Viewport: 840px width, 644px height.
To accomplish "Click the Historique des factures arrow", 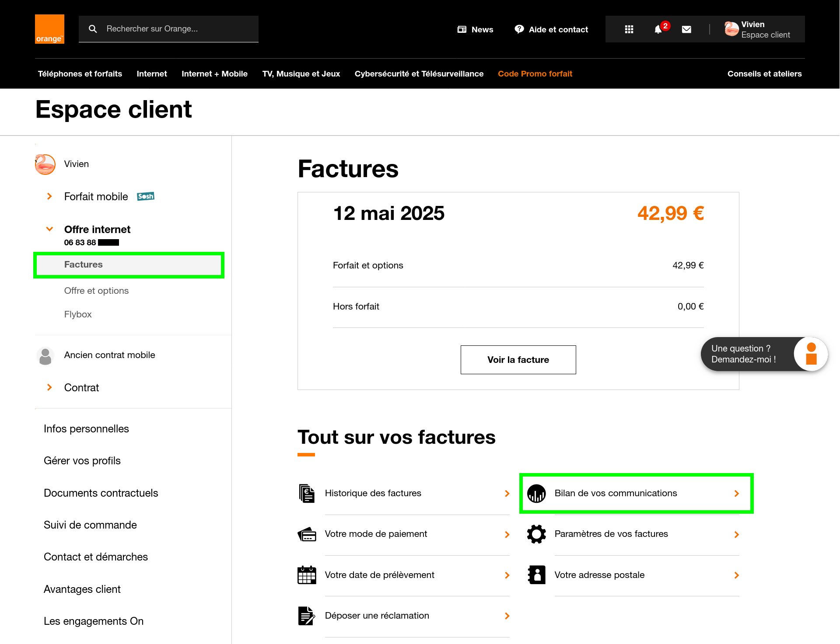I will pyautogui.click(x=507, y=494).
